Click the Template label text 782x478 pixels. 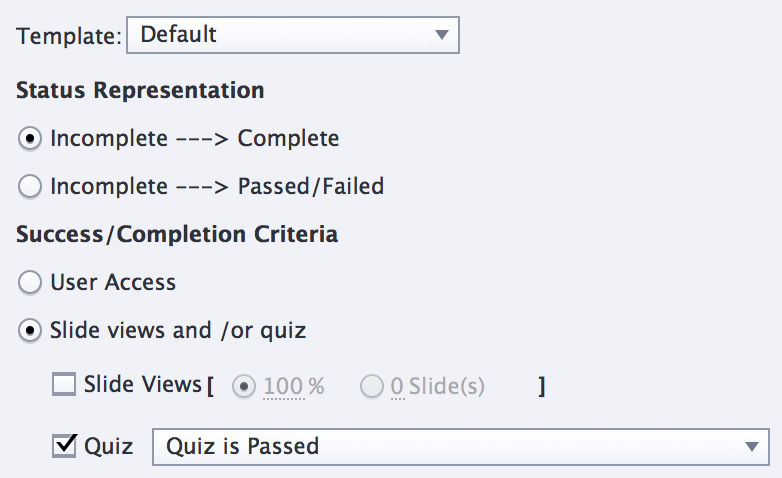click(69, 36)
